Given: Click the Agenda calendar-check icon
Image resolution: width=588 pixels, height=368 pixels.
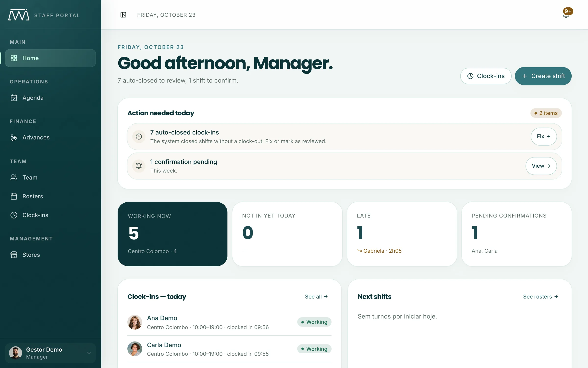Looking at the screenshot, I should click(14, 98).
